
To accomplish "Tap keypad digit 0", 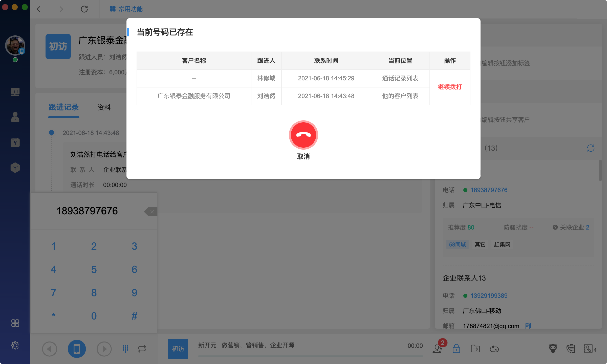I will pyautogui.click(x=94, y=316).
